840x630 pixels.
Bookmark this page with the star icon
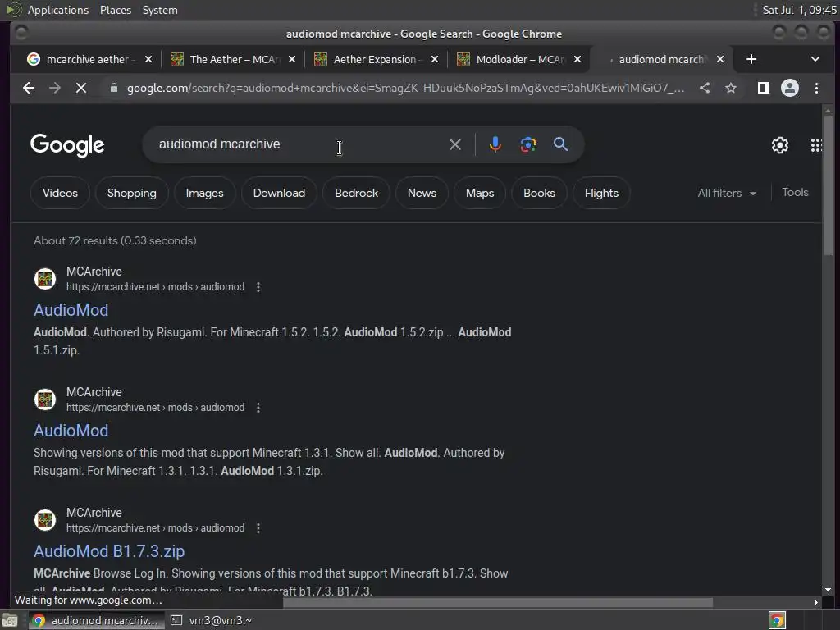pyautogui.click(x=731, y=88)
